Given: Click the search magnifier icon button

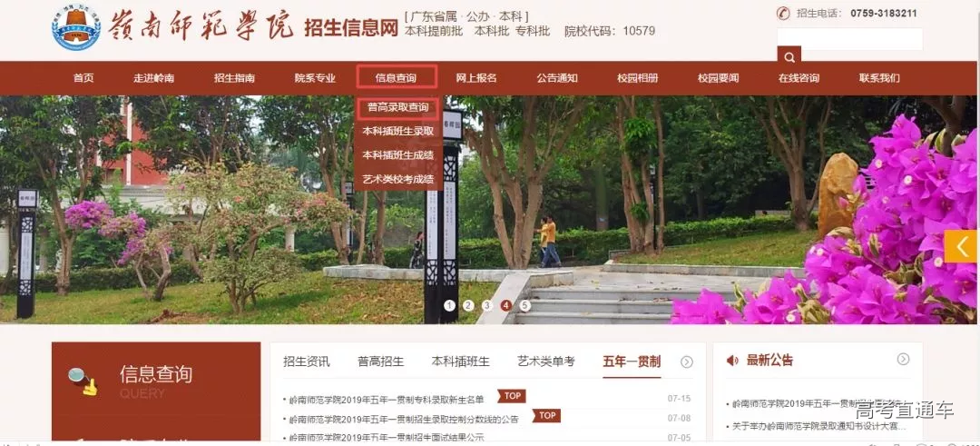Looking at the screenshot, I should click(789, 57).
